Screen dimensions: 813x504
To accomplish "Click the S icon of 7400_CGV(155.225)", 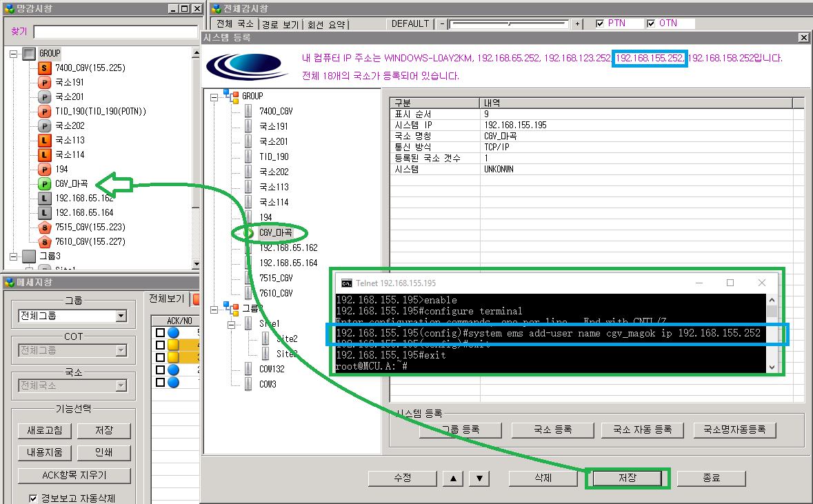I will coord(45,68).
